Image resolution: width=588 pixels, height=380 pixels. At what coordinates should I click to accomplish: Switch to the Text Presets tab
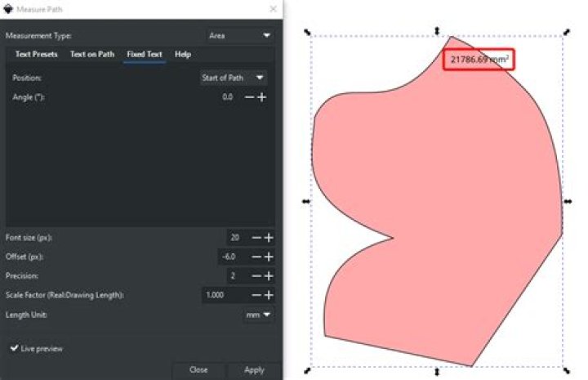pyautogui.click(x=37, y=55)
